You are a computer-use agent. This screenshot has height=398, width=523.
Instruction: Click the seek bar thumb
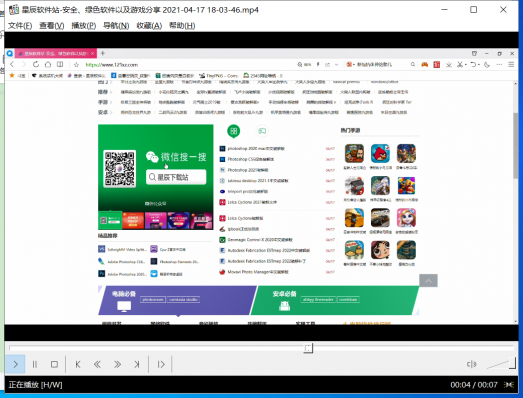pyautogui.click(x=308, y=348)
